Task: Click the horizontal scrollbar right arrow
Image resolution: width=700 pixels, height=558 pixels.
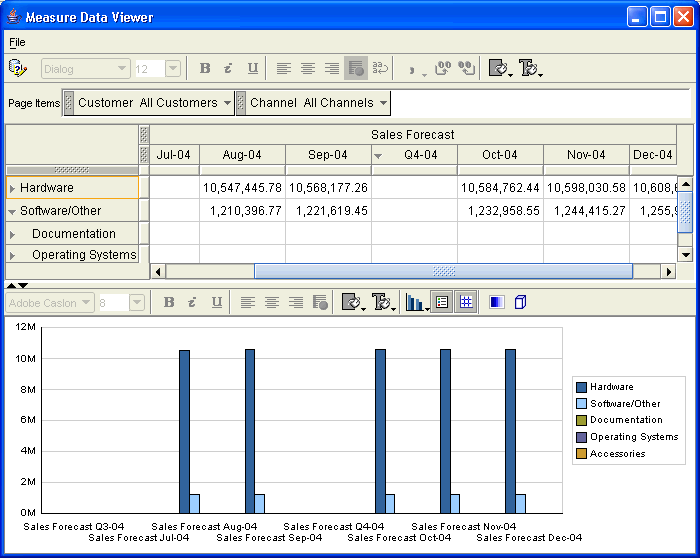Action: pyautogui.click(x=669, y=271)
